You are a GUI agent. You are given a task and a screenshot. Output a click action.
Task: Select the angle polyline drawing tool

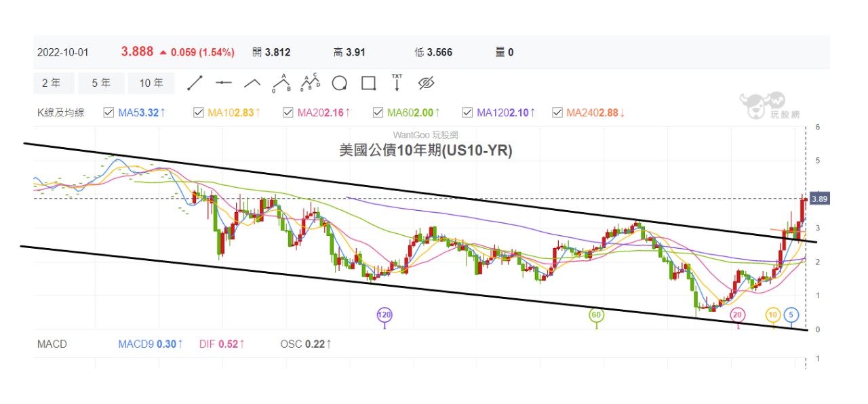coord(252,83)
